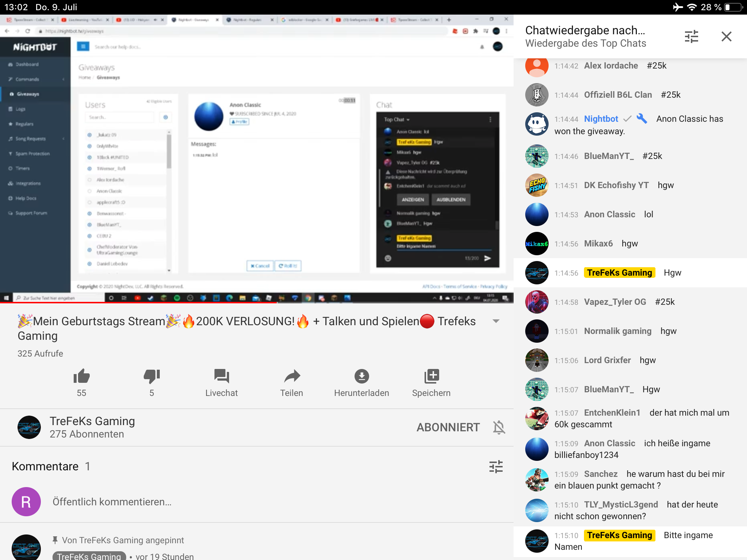Close the chat replay panel
This screenshot has width=747, height=560.
[x=726, y=36]
